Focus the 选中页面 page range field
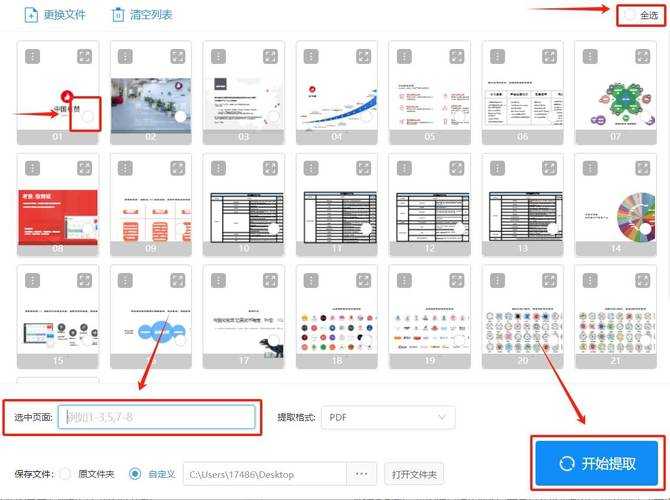The width and height of the screenshot is (670, 500). tap(157, 417)
